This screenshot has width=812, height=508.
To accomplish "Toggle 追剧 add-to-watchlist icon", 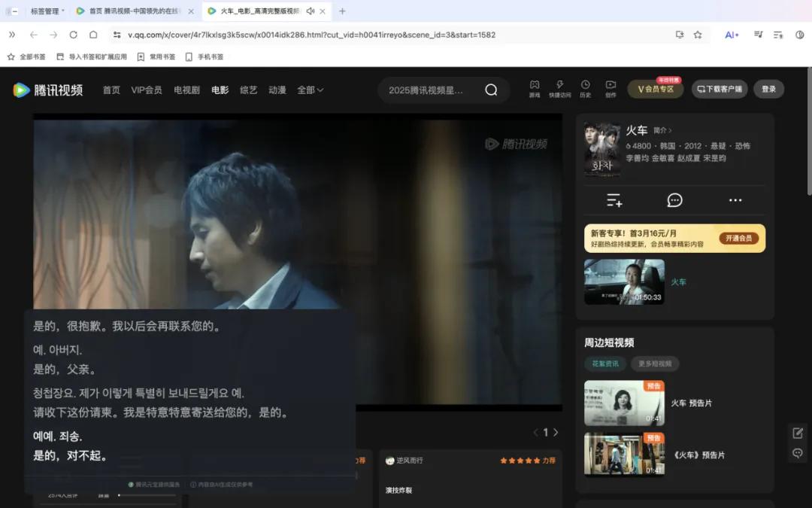I will (x=614, y=200).
